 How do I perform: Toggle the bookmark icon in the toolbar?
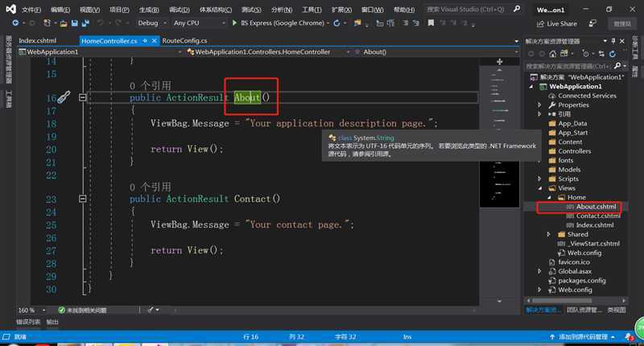click(x=431, y=23)
